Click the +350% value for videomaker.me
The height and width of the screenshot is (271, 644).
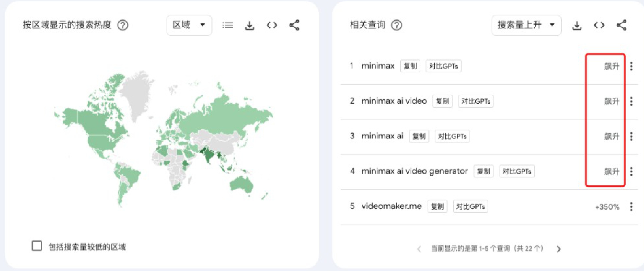click(x=607, y=207)
